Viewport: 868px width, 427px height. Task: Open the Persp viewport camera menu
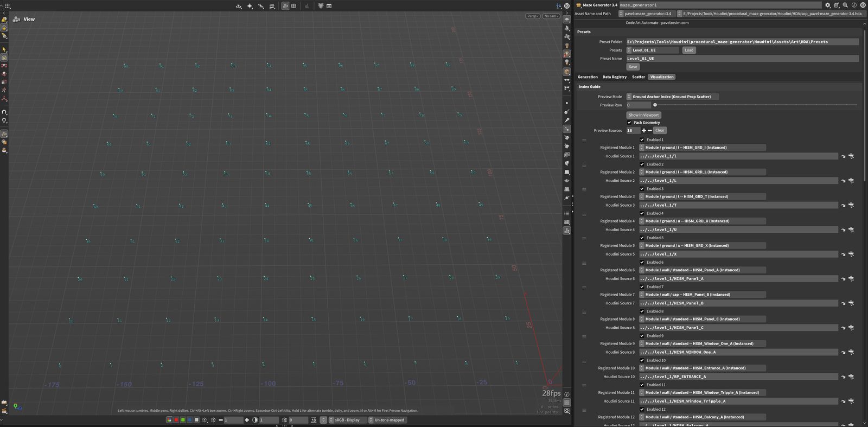pos(533,16)
